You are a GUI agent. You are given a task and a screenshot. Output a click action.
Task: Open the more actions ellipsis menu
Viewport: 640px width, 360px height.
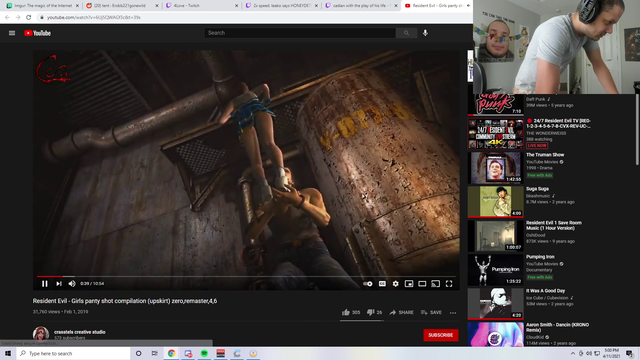tap(453, 313)
